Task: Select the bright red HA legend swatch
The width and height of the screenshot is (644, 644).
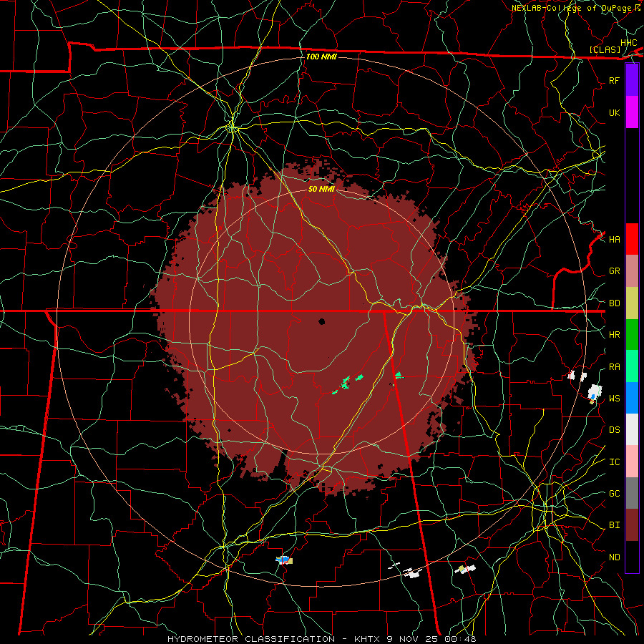Action: [632, 239]
